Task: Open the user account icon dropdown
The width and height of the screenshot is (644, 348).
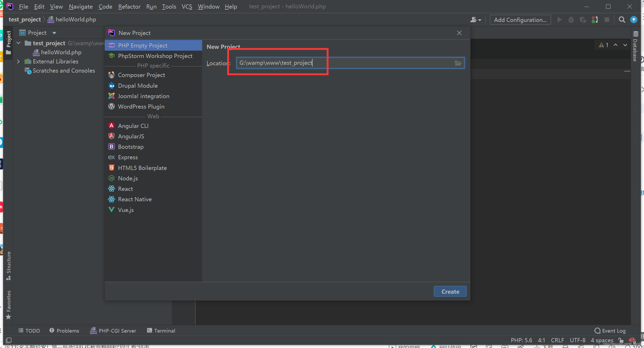Action: [476, 20]
